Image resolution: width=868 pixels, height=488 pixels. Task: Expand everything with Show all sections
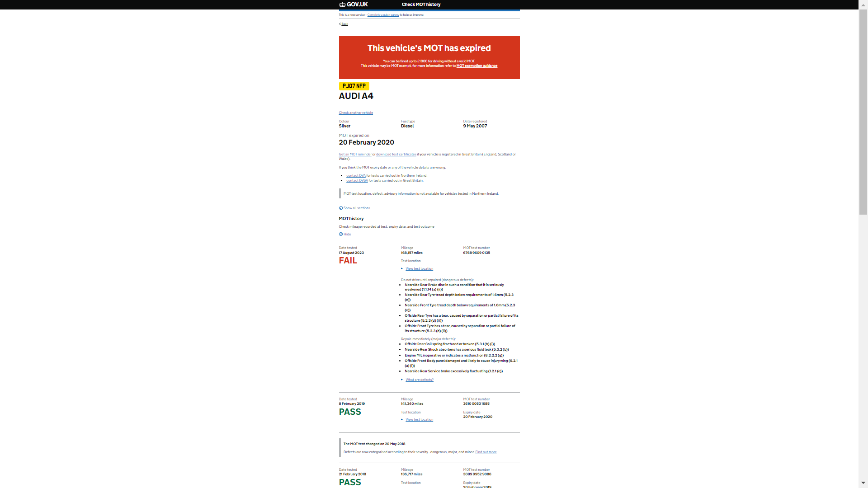(x=357, y=208)
